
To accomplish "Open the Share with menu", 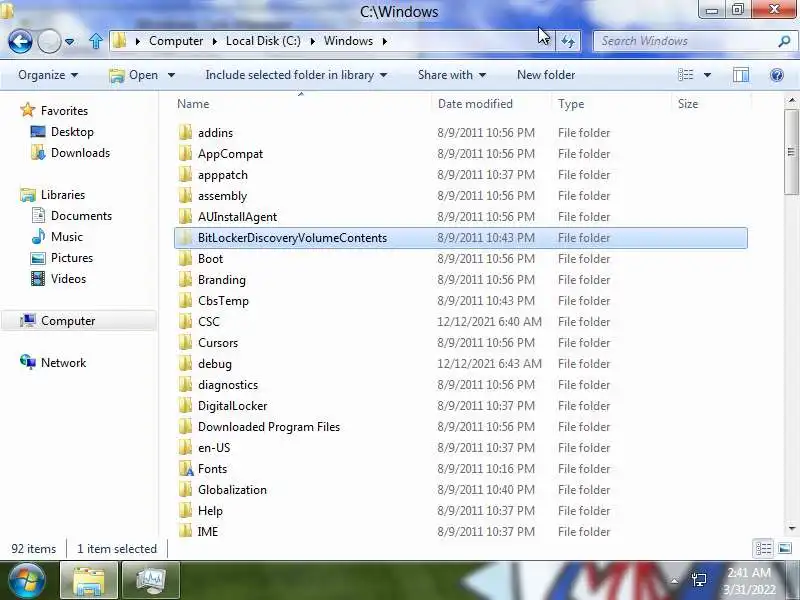I will [x=452, y=75].
